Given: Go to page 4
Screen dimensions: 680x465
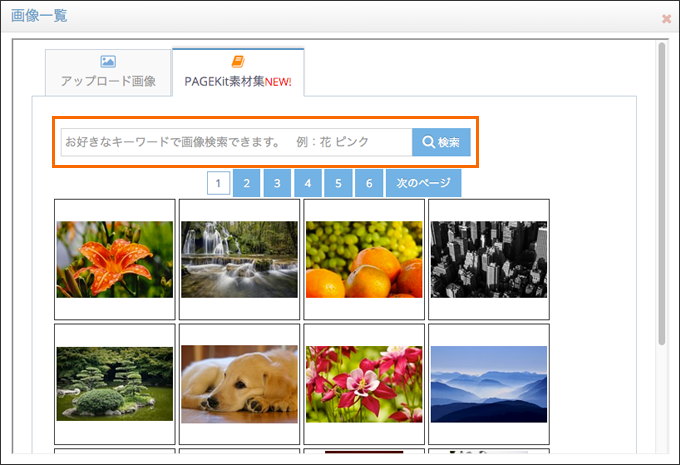Looking at the screenshot, I should (308, 183).
